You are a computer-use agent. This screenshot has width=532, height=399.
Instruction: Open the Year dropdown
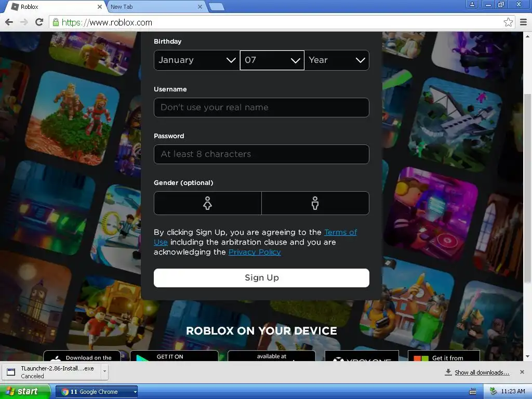[337, 60]
